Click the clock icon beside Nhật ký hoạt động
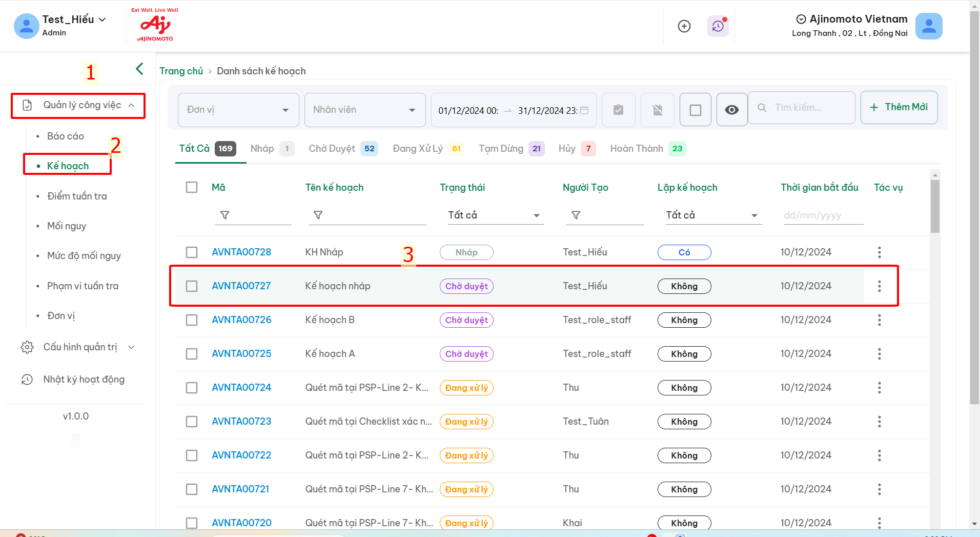980x537 pixels. click(27, 380)
